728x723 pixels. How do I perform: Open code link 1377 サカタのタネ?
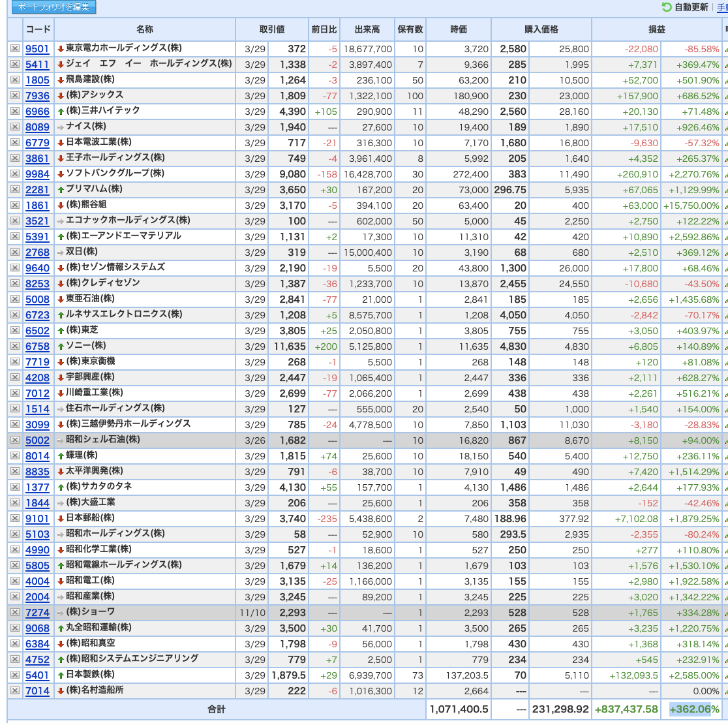click(37, 487)
